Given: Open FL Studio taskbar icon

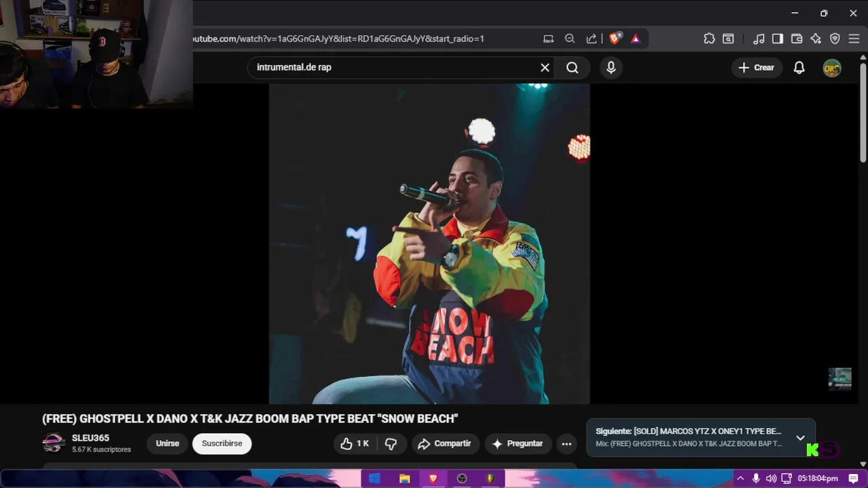Looking at the screenshot, I should click(x=491, y=479).
